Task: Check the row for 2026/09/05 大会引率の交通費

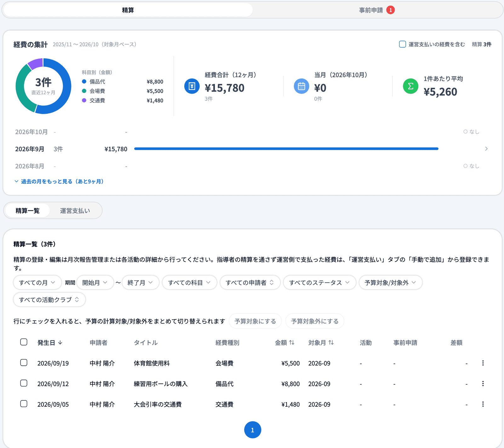Action: click(x=24, y=404)
